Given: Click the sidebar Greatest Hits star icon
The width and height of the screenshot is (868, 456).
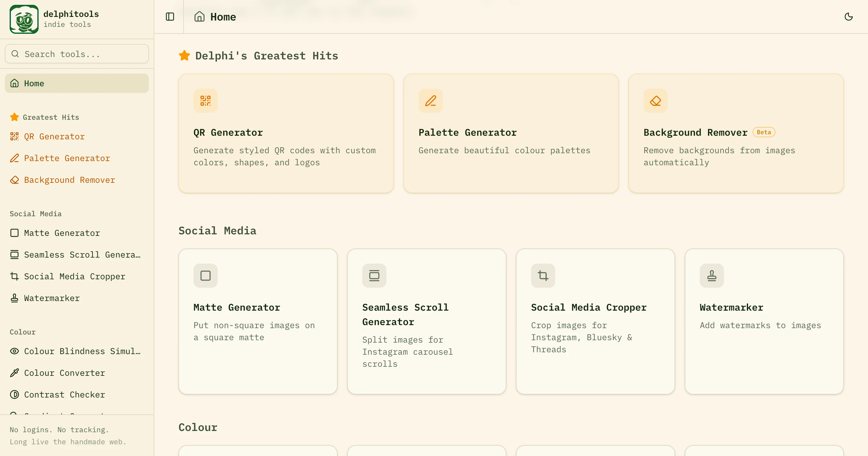Looking at the screenshot, I should click(14, 117).
